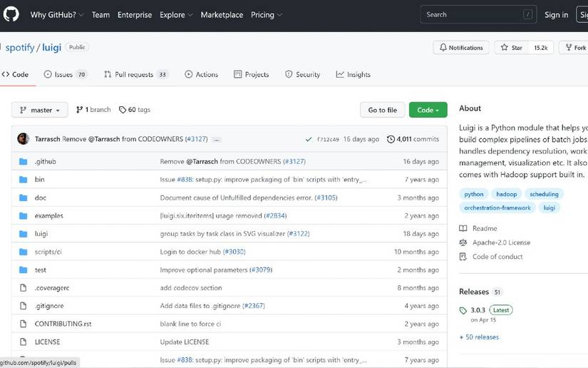Screen dimensions: 588x368
Task: Switch to the Pull requests tab
Action: click(x=136, y=75)
